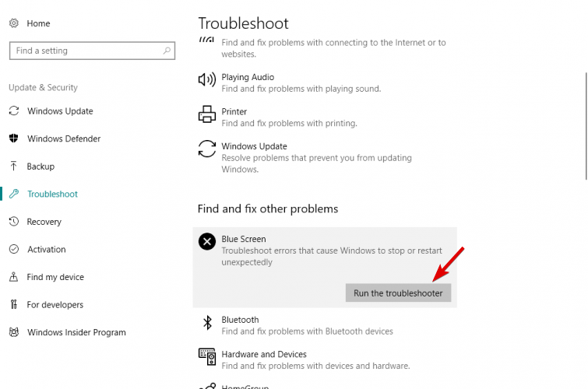The width and height of the screenshot is (588, 389).
Task: Click the Troubleshoot wrench icon
Action: pos(14,194)
